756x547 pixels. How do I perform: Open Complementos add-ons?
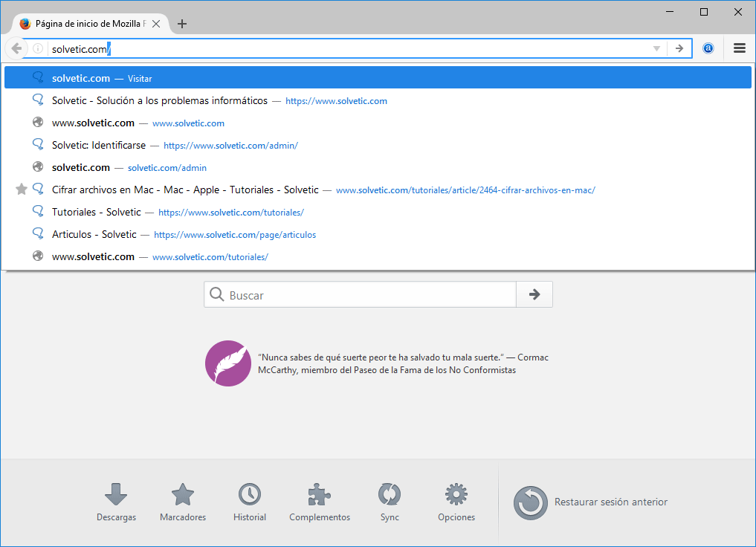(320, 502)
